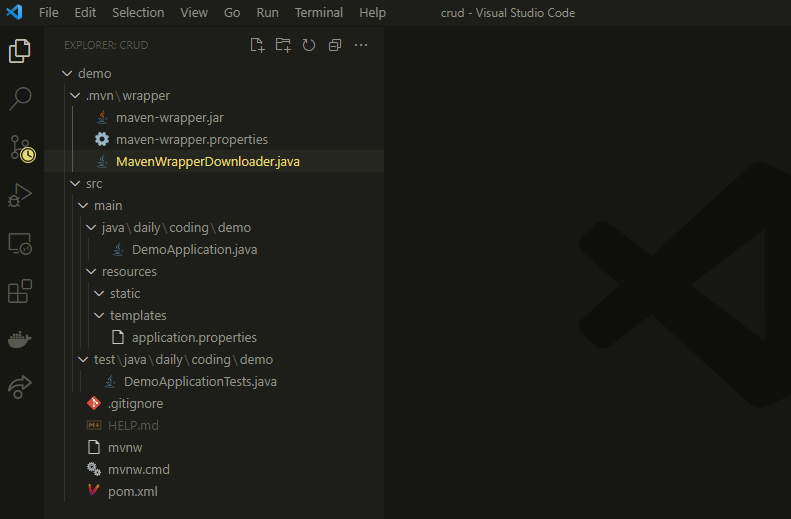Refresh the Explorer file tree
Screen dimensions: 791x519
click(309, 45)
